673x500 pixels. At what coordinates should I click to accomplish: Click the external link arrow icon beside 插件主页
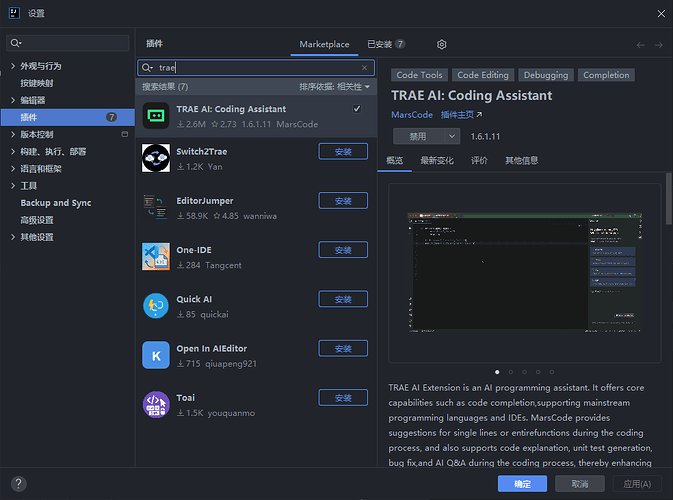click(x=479, y=115)
